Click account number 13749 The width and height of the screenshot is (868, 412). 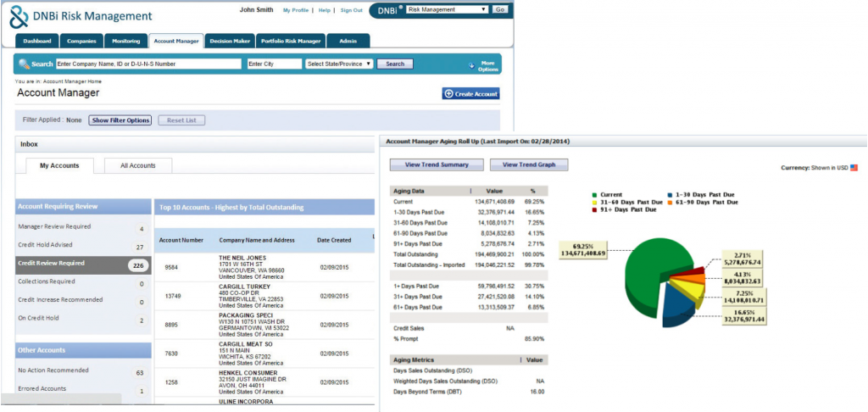coord(173,296)
